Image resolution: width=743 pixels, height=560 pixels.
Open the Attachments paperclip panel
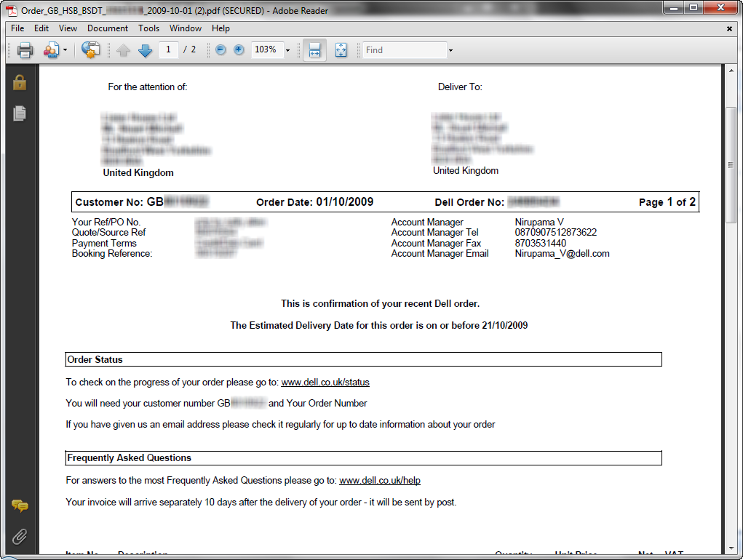[x=20, y=536]
